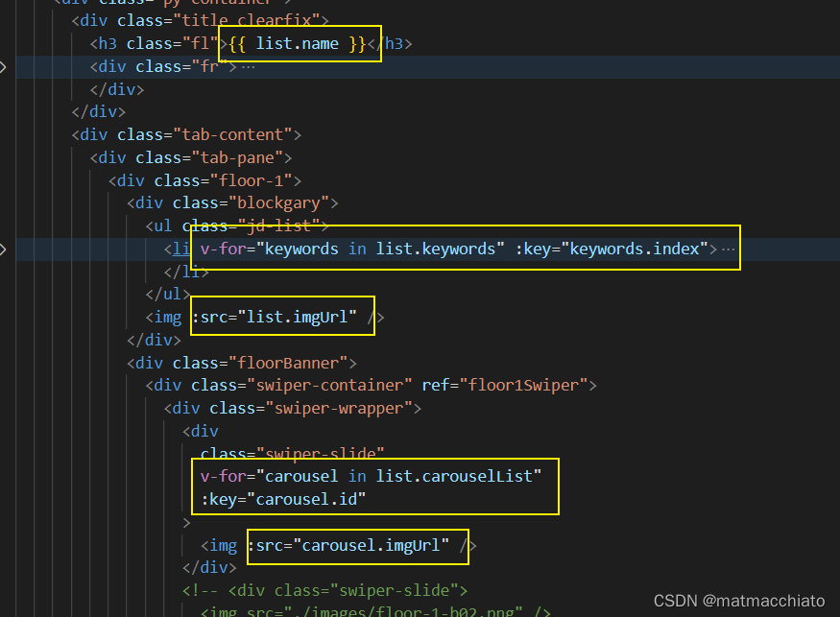
Task: Click the ref="floor1Swiper" attribute
Action: 505,385
